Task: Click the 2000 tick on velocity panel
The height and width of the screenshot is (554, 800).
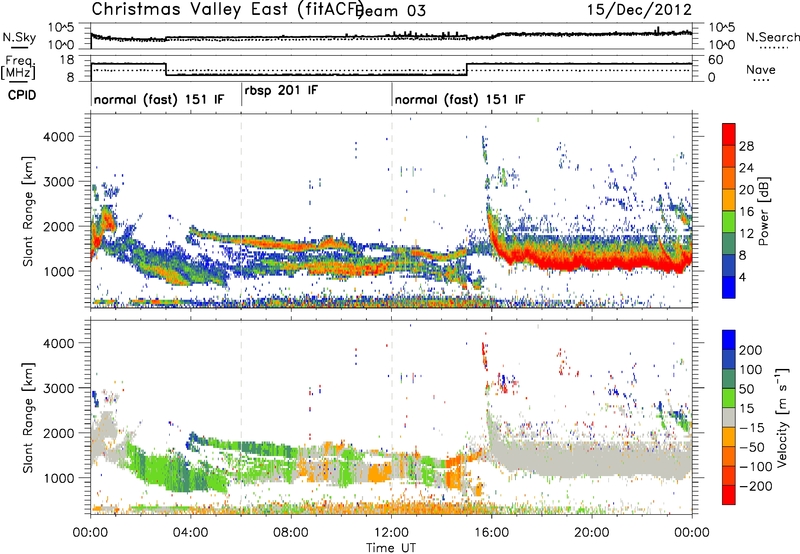Action: point(58,433)
